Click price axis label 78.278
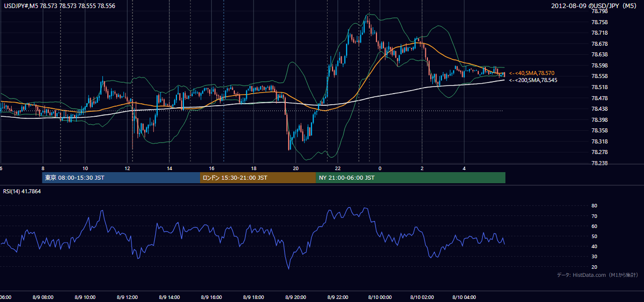 click(600, 152)
